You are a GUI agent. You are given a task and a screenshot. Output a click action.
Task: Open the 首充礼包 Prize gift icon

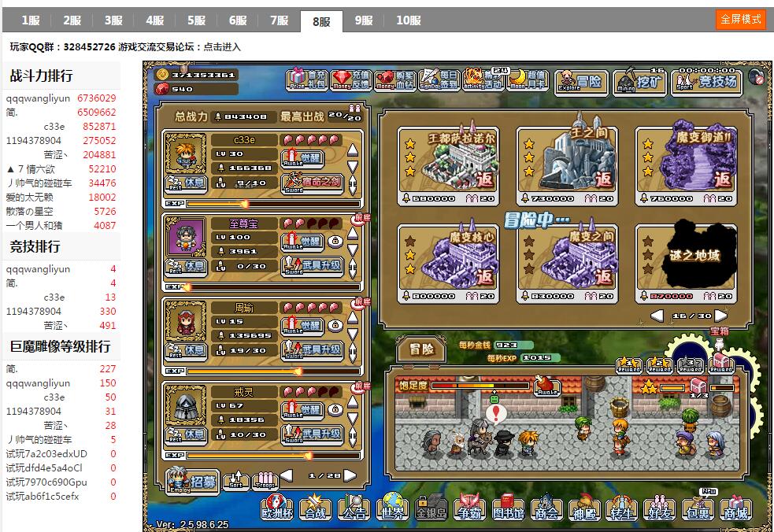pyautogui.click(x=306, y=79)
